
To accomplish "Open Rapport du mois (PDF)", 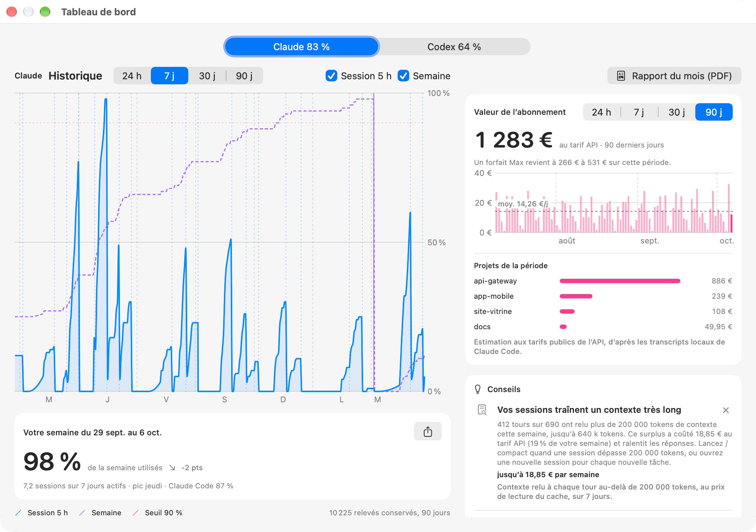I will click(674, 76).
